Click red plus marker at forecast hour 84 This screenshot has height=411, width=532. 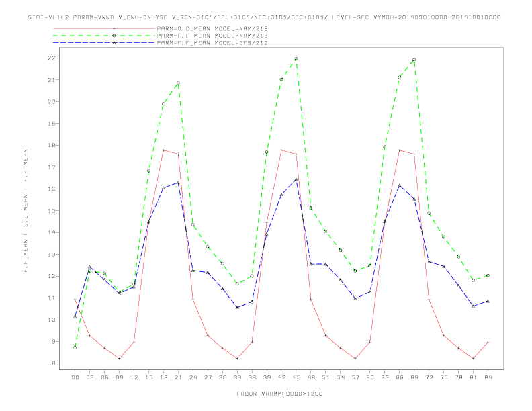pos(488,342)
